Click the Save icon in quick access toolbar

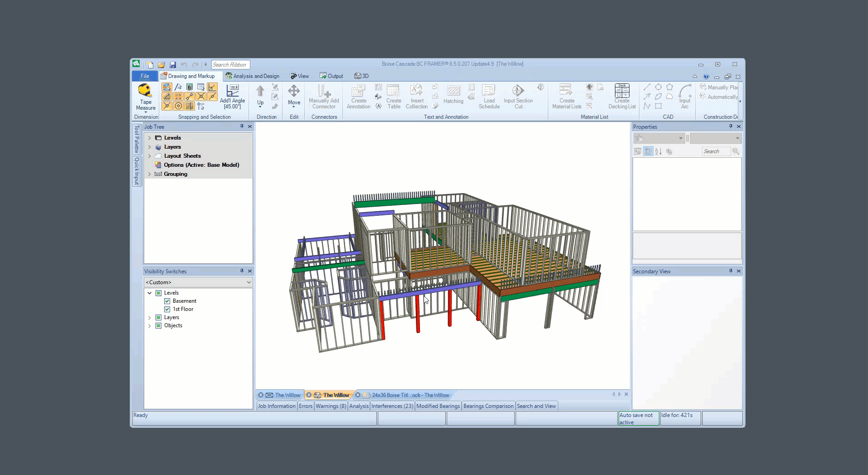173,65
